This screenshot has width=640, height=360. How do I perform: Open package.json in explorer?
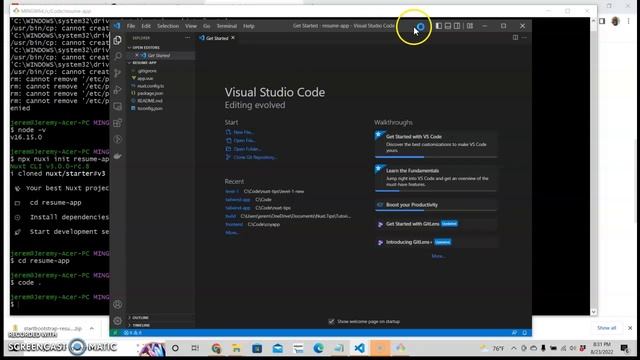pyautogui.click(x=150, y=93)
